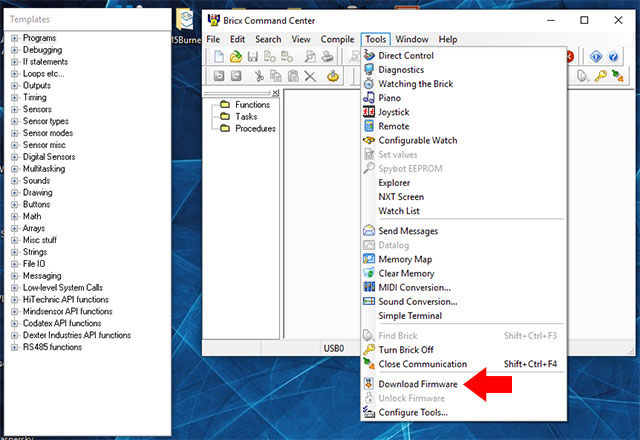Select the Procedures folder in code explorer
Viewport: 640px width, 440px height.
pyautogui.click(x=255, y=129)
